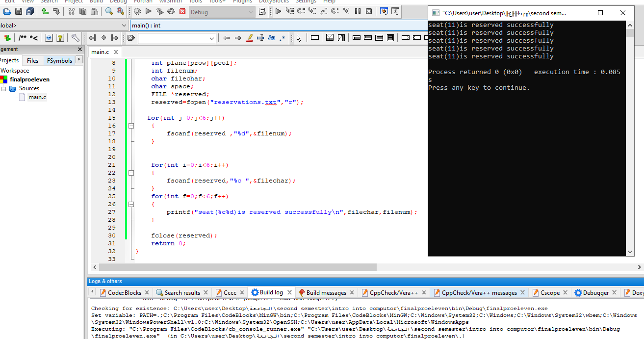Toggle regex search icon

283,38
